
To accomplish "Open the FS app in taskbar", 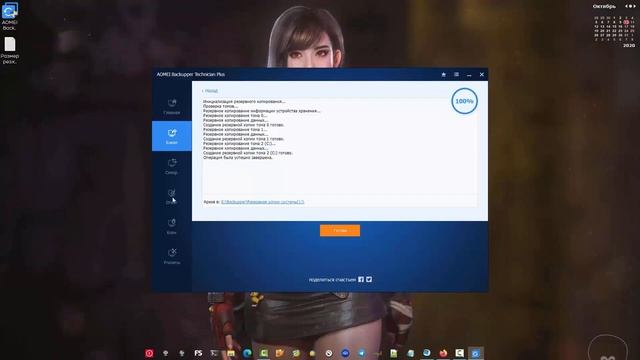I will point(198,353).
